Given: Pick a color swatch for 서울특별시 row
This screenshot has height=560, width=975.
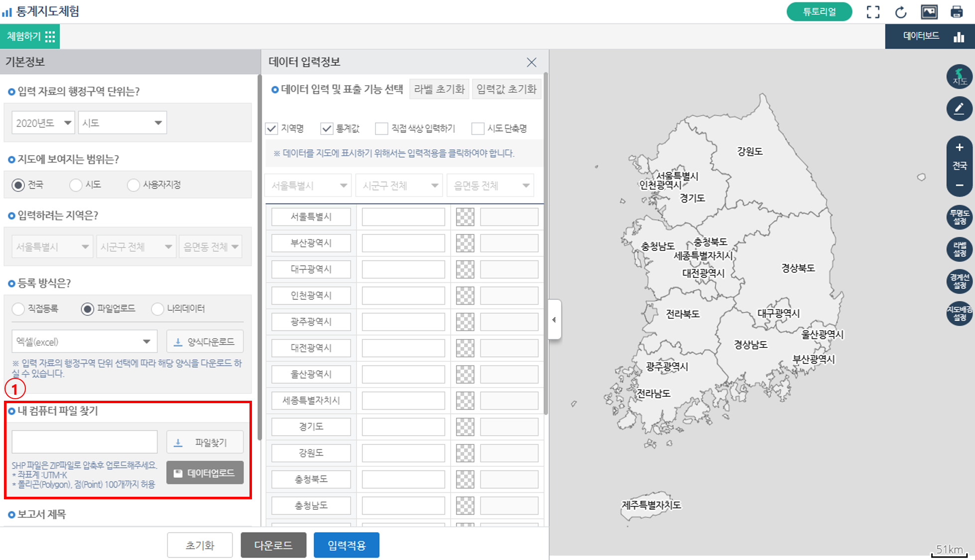Looking at the screenshot, I should 465,217.
